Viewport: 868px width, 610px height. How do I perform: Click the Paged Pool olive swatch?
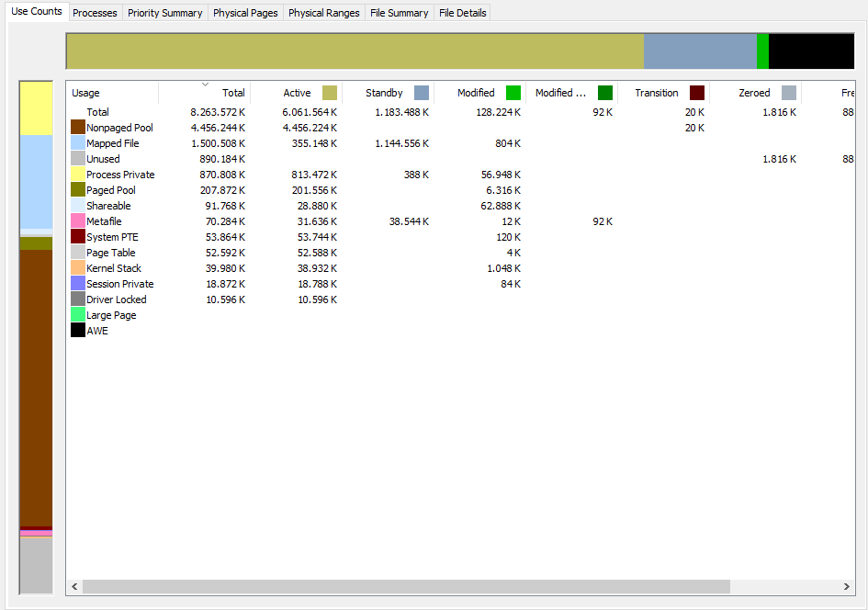coord(78,190)
